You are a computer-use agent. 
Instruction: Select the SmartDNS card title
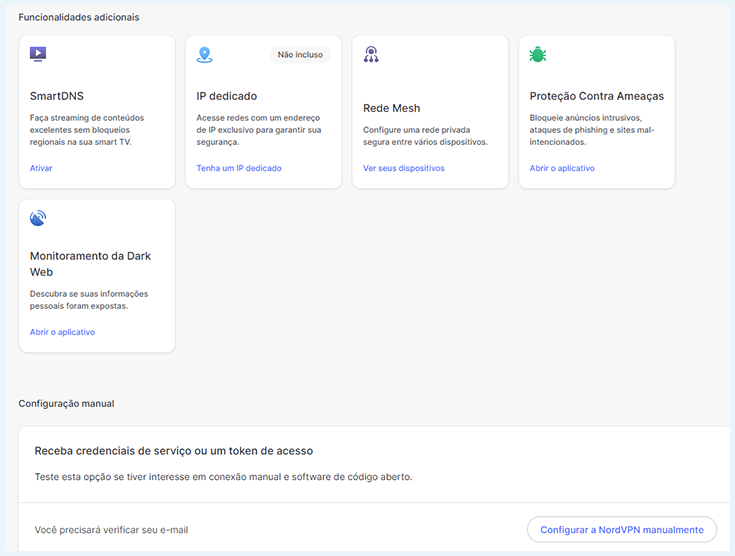pyautogui.click(x=57, y=96)
